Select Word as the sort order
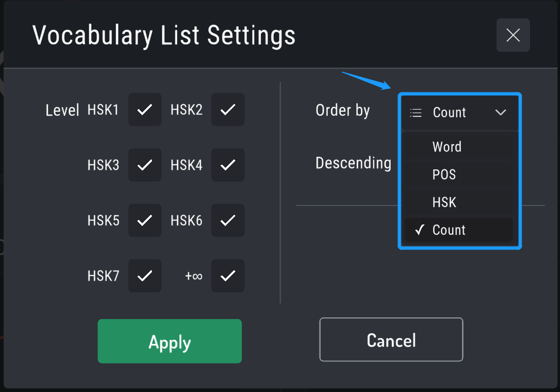 pyautogui.click(x=446, y=146)
